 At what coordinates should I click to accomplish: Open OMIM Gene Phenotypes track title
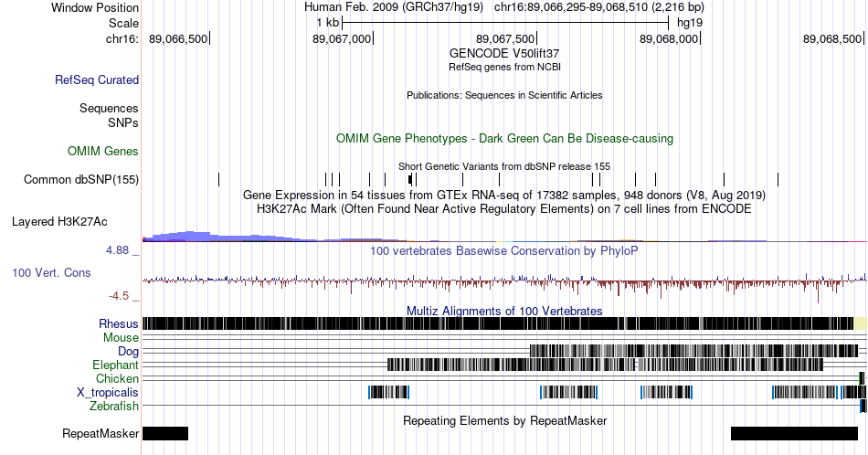click(x=504, y=138)
